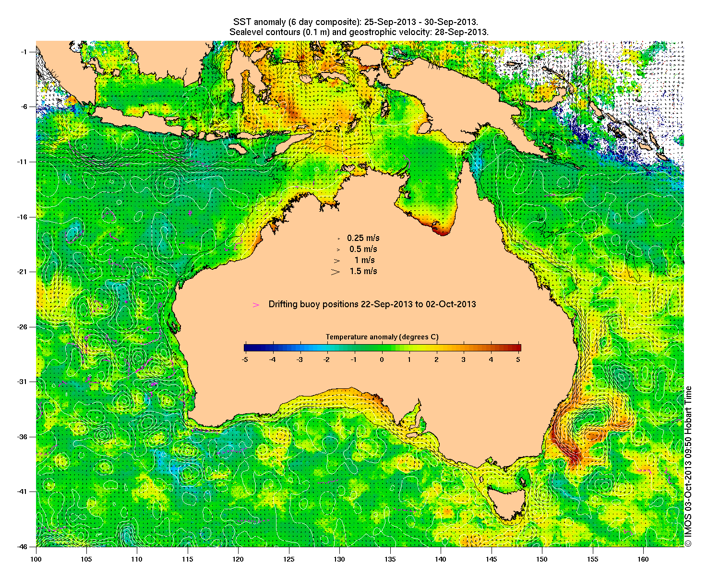Click the latitude axis label -46

click(23, 547)
